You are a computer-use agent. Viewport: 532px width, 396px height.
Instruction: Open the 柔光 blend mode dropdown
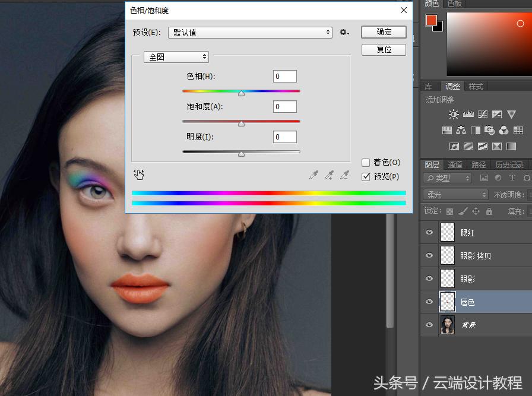pyautogui.click(x=455, y=195)
